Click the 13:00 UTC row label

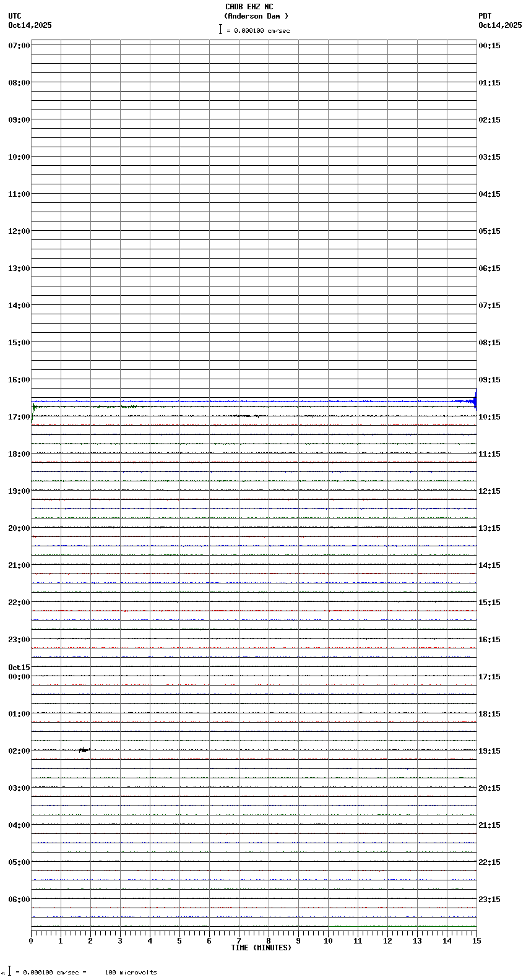click(19, 269)
